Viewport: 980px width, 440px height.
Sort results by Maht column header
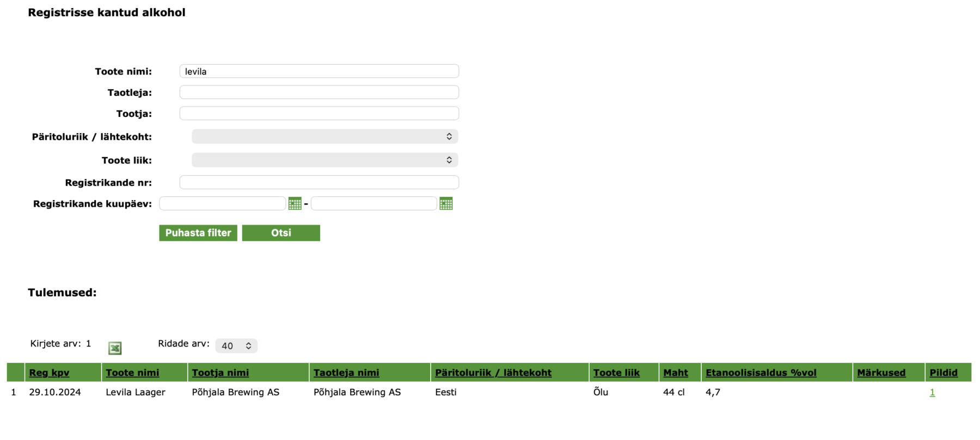coord(675,373)
